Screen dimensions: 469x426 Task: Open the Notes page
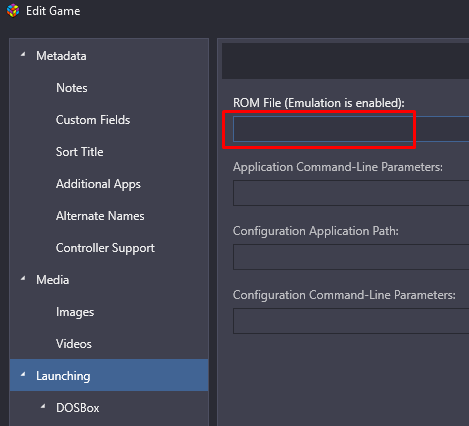[72, 88]
